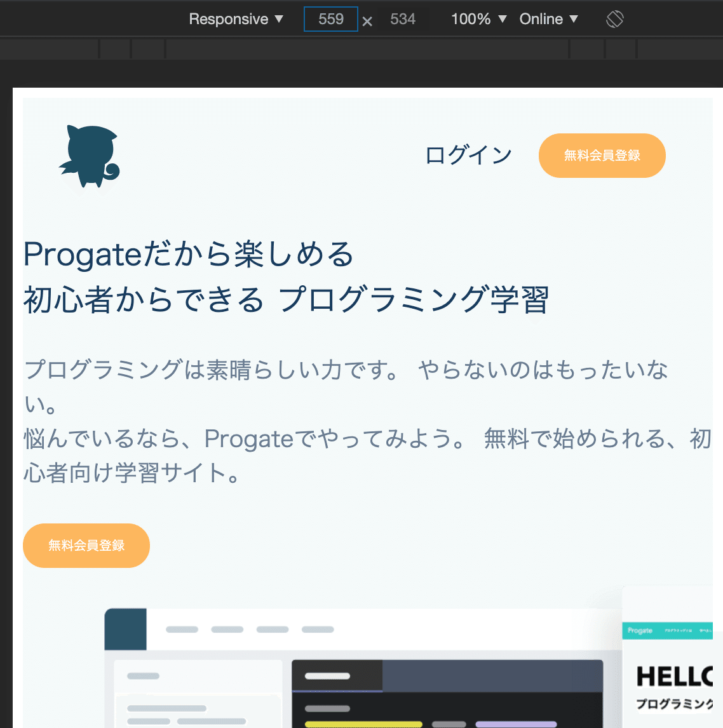
Task: Click the header 無料会員登録 button
Action: click(602, 155)
